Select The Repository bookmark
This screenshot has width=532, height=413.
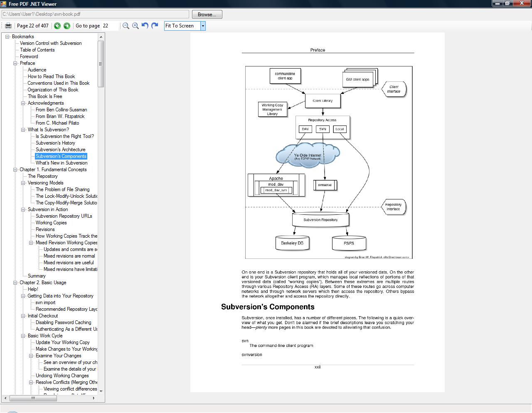43,176
